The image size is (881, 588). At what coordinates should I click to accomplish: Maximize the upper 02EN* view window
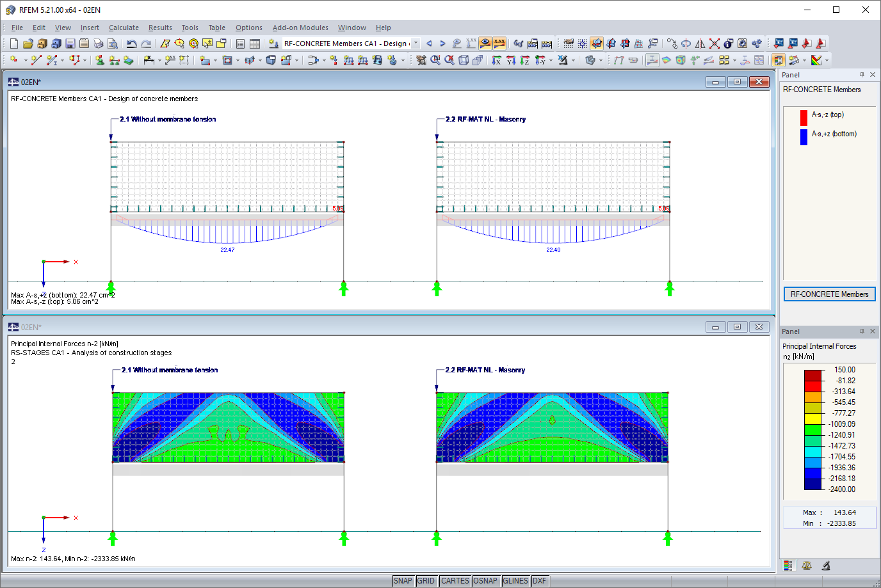[x=737, y=82]
